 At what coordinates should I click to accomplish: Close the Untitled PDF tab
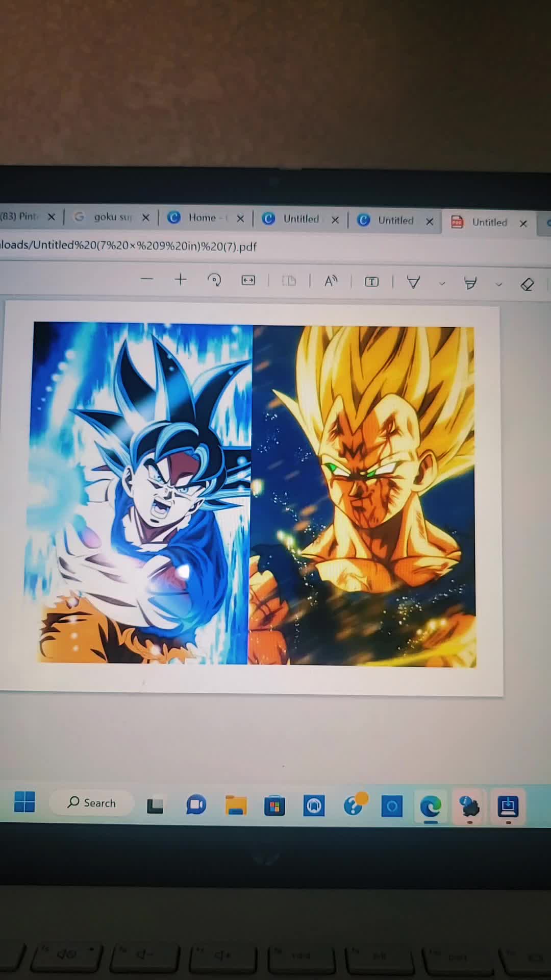pyautogui.click(x=523, y=224)
